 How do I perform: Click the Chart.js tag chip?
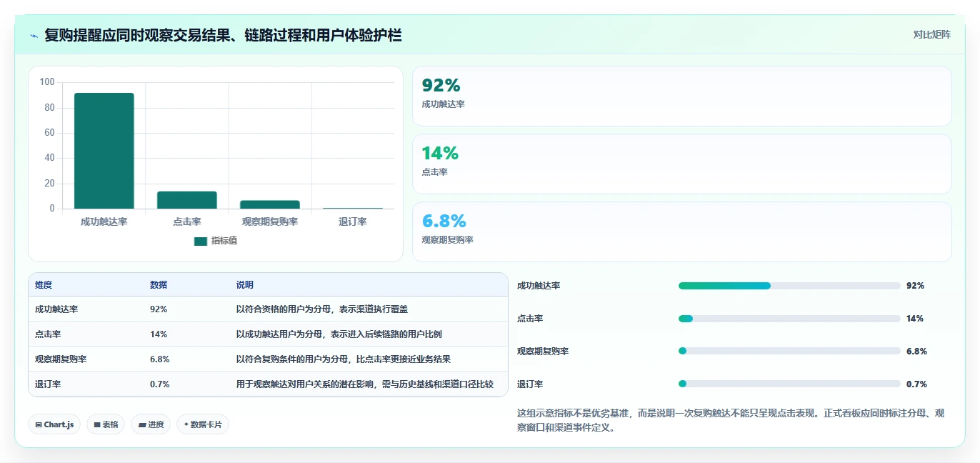coord(54,424)
